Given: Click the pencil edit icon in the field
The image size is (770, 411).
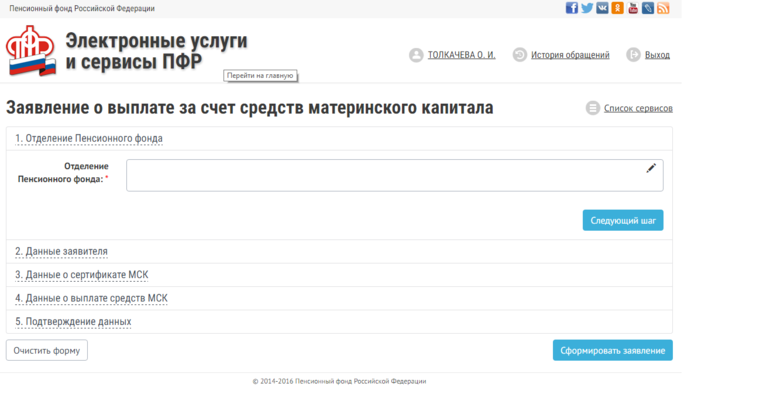Looking at the screenshot, I should (x=651, y=169).
